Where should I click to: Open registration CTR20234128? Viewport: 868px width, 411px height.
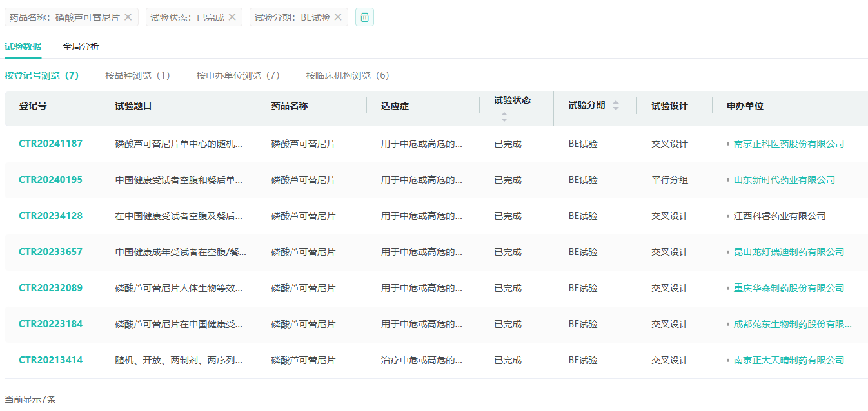(x=50, y=216)
